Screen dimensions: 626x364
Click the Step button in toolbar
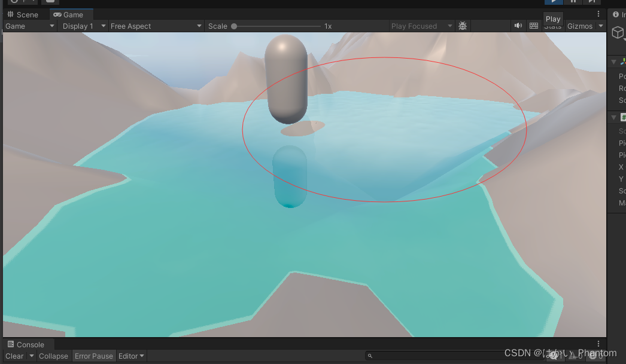point(592,2)
